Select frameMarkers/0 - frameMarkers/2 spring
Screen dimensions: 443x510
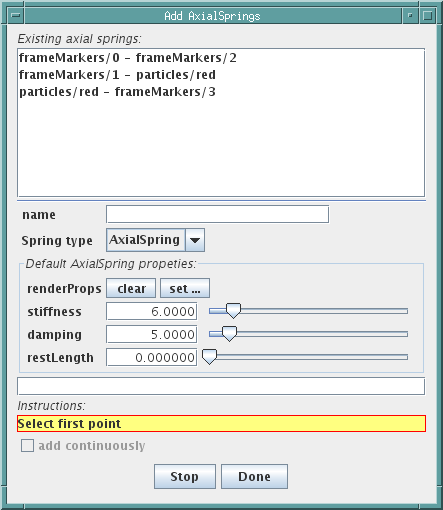128,58
